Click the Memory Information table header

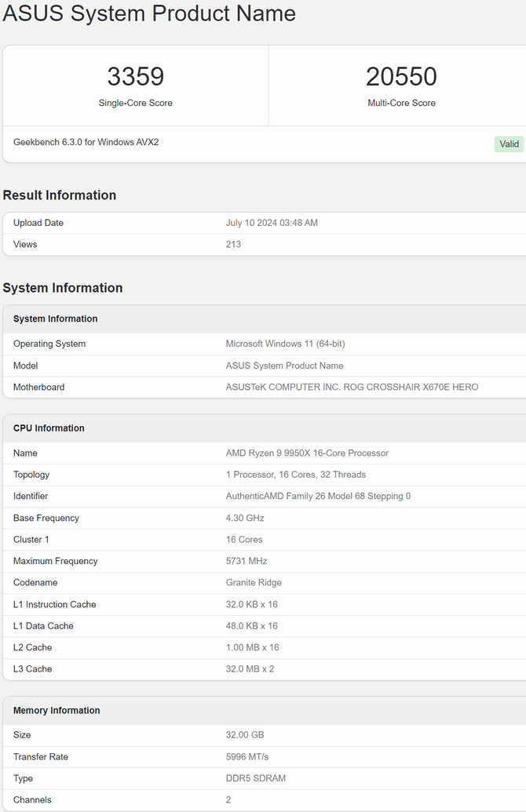point(57,711)
